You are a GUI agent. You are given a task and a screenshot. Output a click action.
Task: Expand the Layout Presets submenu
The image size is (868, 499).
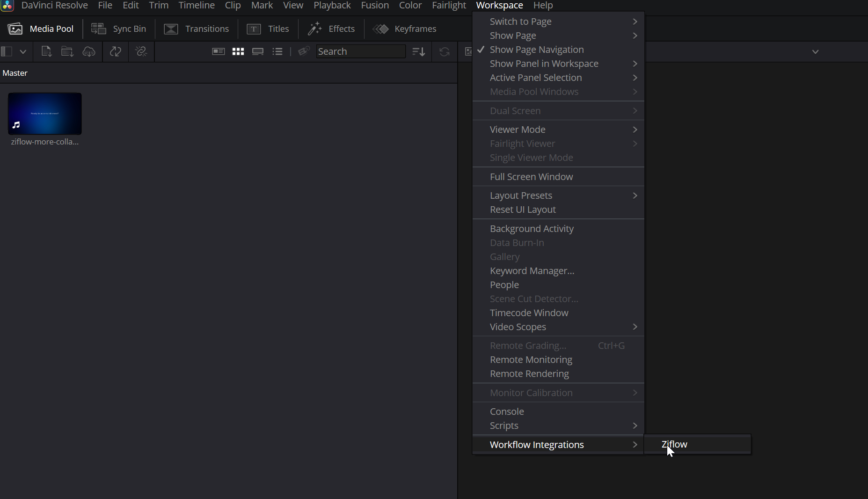[x=558, y=195]
